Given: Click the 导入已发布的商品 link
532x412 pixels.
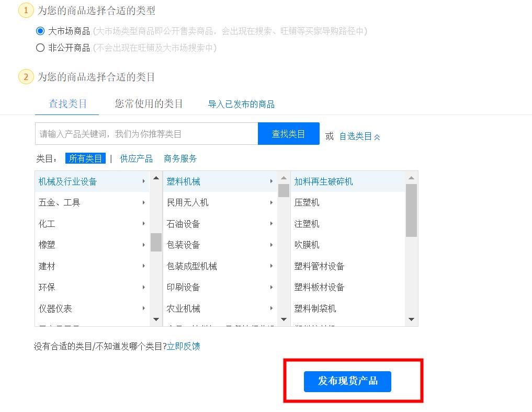Looking at the screenshot, I should pyautogui.click(x=241, y=104).
